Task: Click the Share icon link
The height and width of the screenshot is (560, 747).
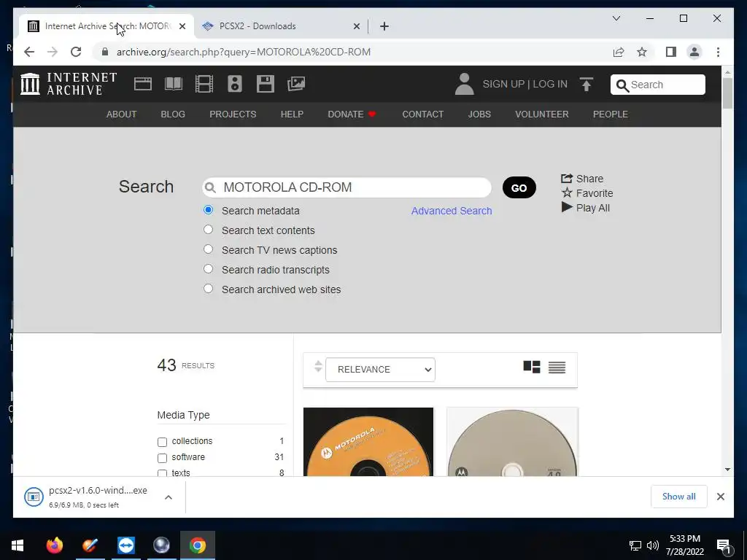Action: coord(582,179)
